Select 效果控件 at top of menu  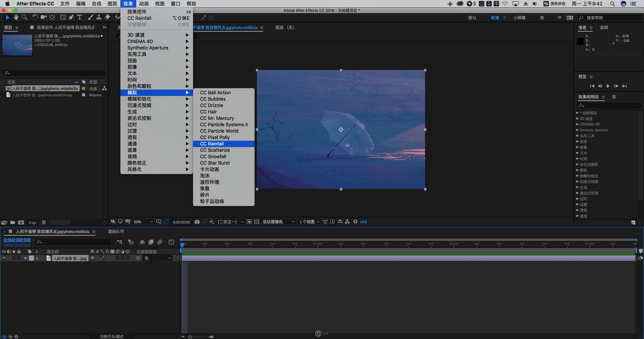pos(157,12)
